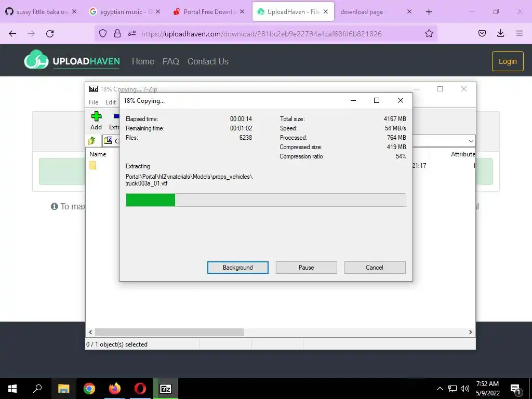Show hidden system tray icons
The image size is (532, 399).
tap(440, 389)
